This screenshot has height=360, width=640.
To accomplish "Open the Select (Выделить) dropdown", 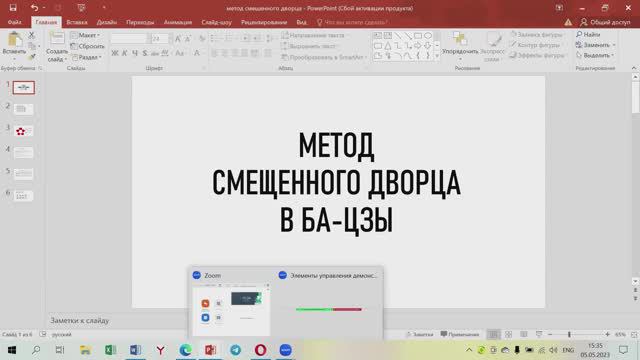I will [595, 55].
